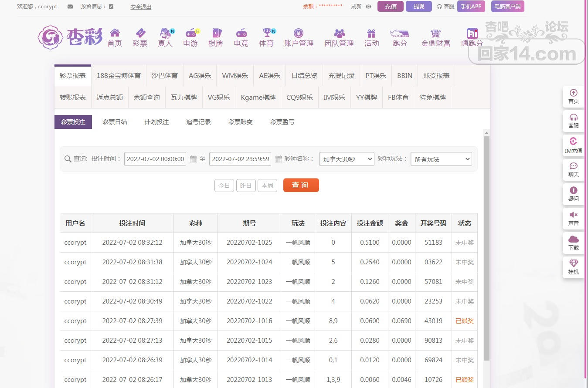Click the edit icon beside 预留信息
This screenshot has height=388, width=588.
pos(111,7)
